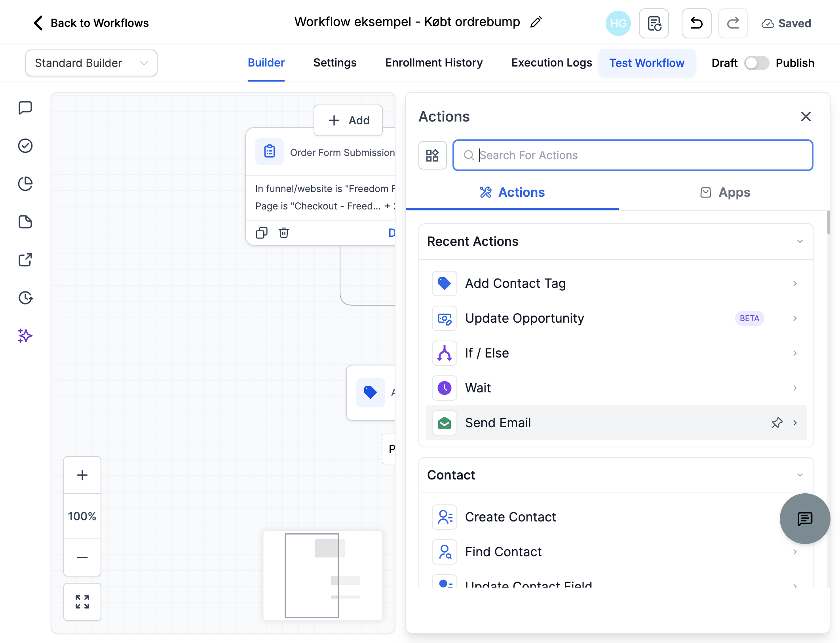
Task: Open the chat support bubble
Action: tap(805, 519)
